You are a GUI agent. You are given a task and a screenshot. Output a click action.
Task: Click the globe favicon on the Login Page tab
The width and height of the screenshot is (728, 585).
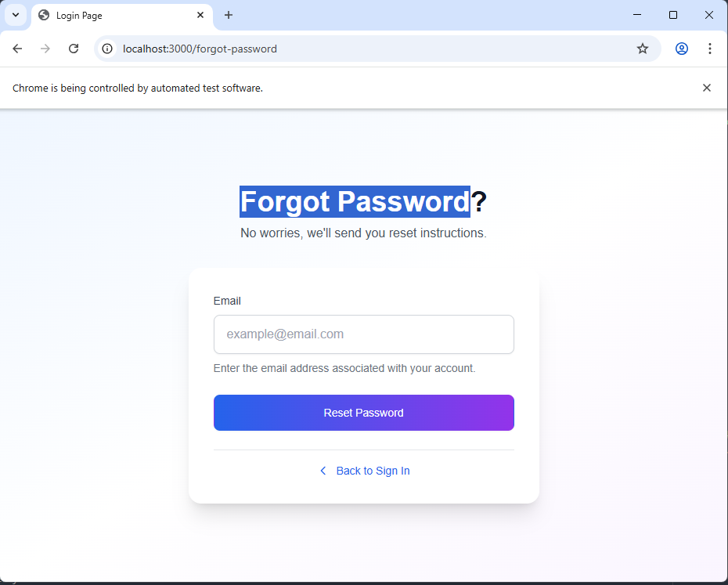coord(43,15)
